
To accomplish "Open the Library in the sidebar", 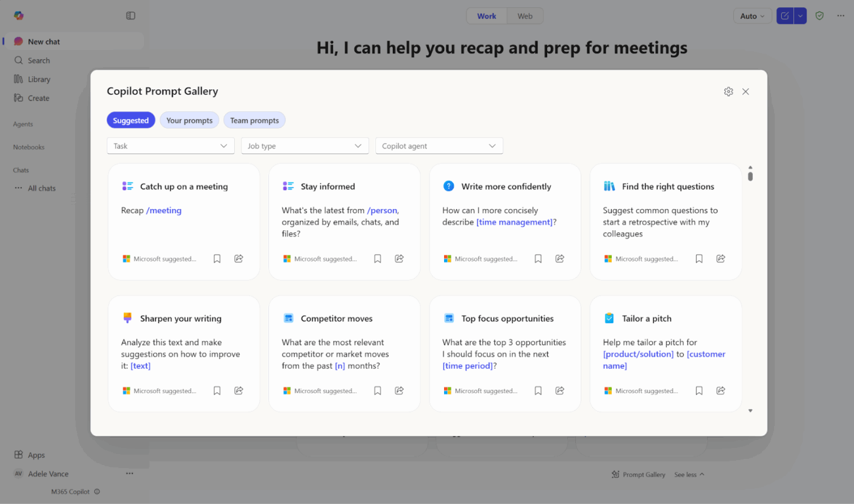I will pyautogui.click(x=39, y=79).
